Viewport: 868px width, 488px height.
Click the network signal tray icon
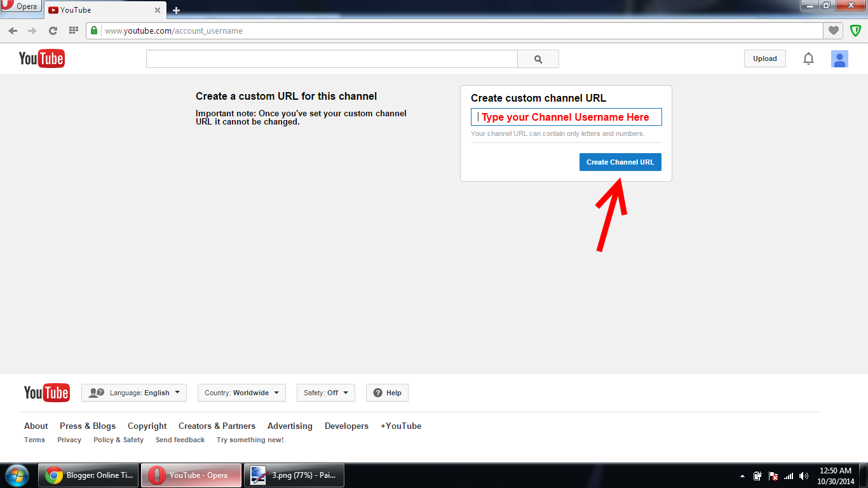pos(789,476)
